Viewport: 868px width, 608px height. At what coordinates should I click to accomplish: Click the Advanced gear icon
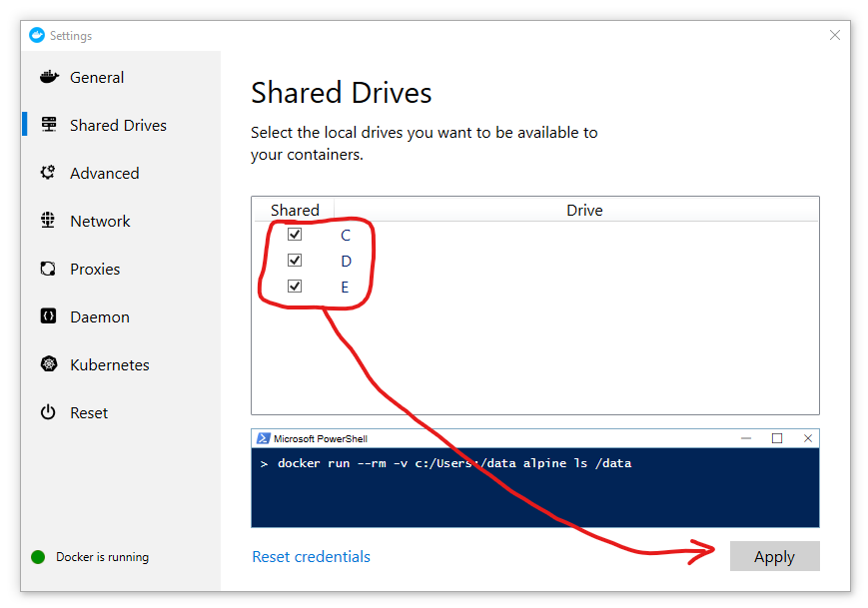(48, 173)
